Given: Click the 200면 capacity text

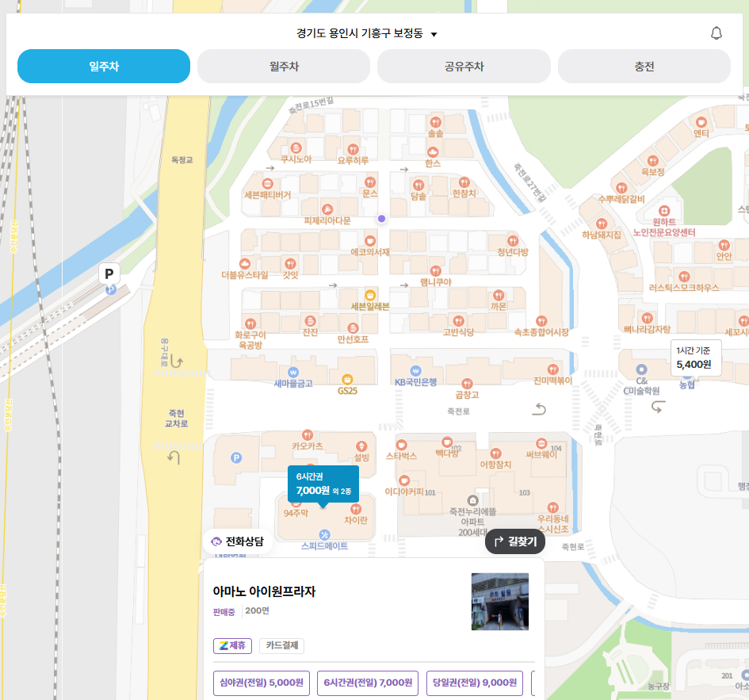Looking at the screenshot, I should 257,610.
